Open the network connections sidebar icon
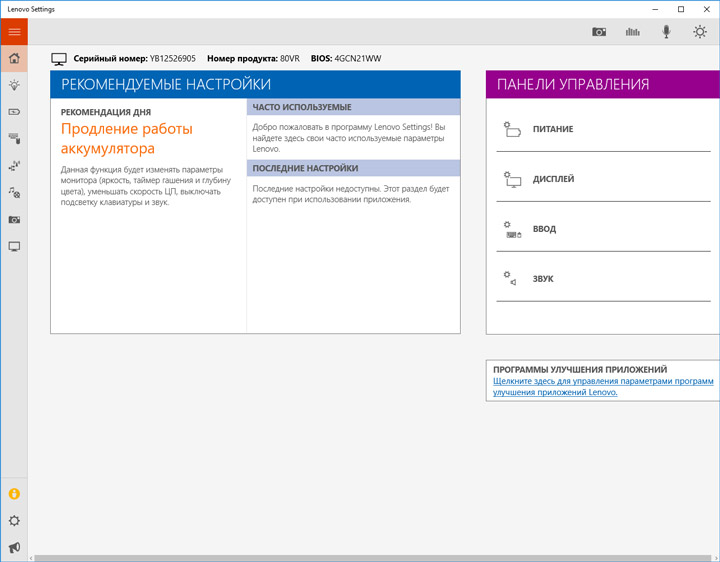 point(14,166)
